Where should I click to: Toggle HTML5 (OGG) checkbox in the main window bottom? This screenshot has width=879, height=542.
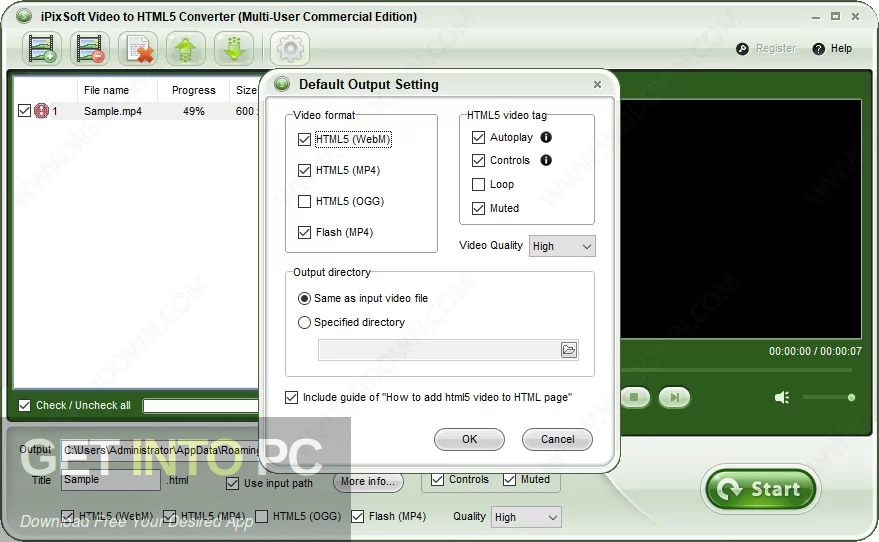pos(261,516)
